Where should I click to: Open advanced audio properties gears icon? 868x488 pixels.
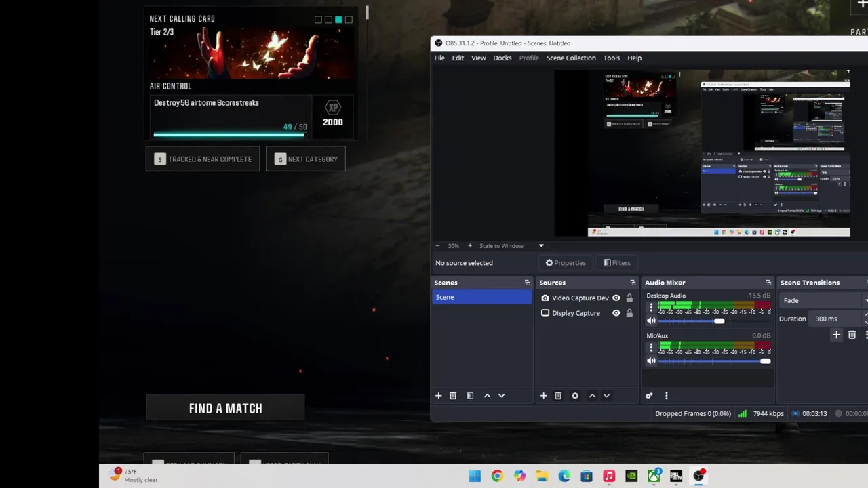[x=649, y=396]
